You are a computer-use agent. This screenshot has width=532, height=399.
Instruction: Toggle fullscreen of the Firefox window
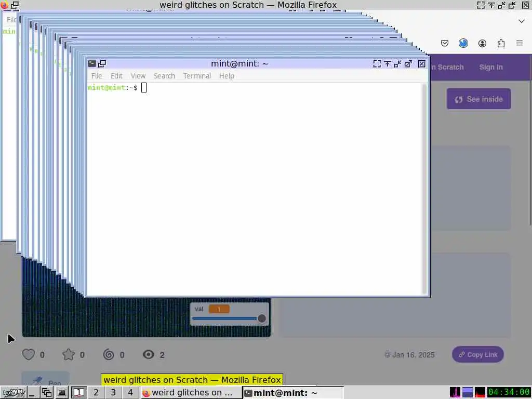(x=481, y=5)
